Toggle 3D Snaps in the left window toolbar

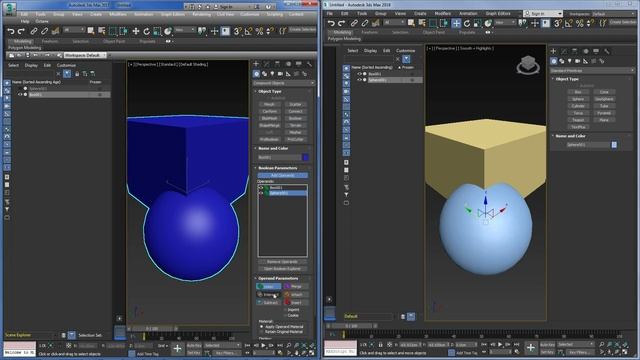pos(237,31)
